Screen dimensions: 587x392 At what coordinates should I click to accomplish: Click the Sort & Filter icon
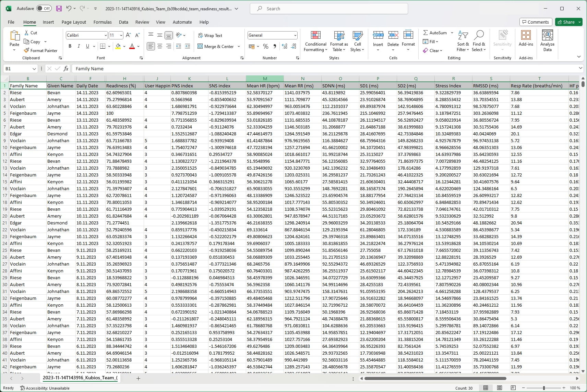(463, 36)
